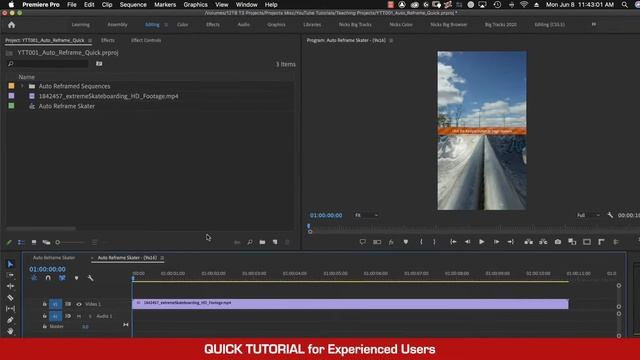The image size is (640, 360).
Task: Export frame with camera icon
Action: [x=558, y=242]
